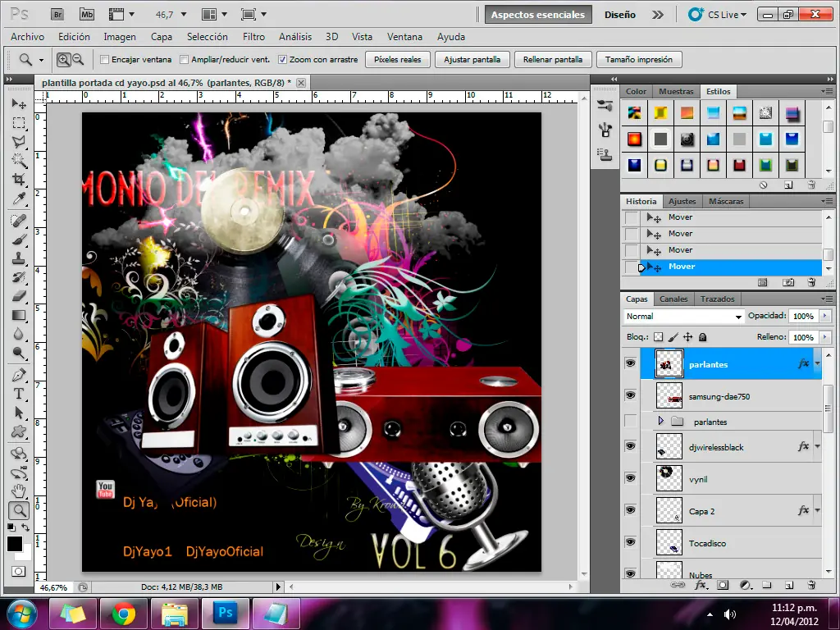Expand effects on djwirelessblack layer
The width and height of the screenshot is (840, 630).
pos(818,446)
